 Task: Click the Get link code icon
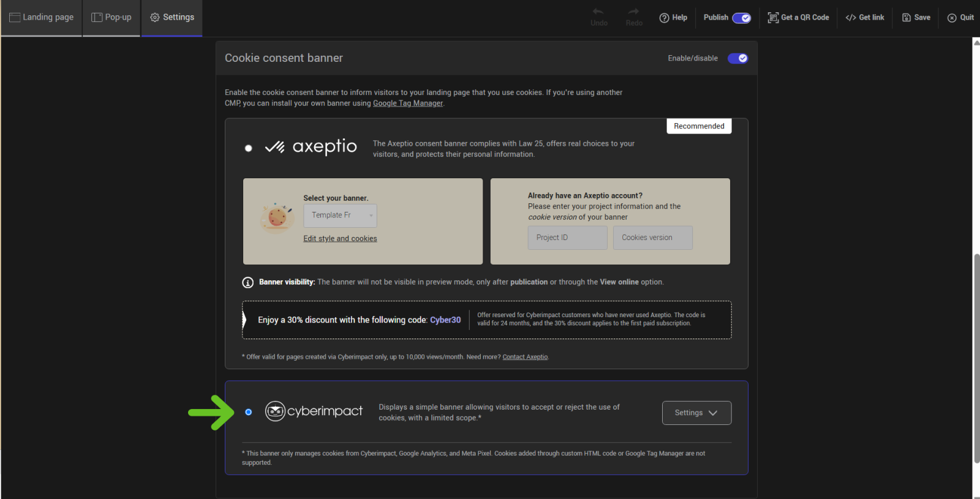pos(851,18)
